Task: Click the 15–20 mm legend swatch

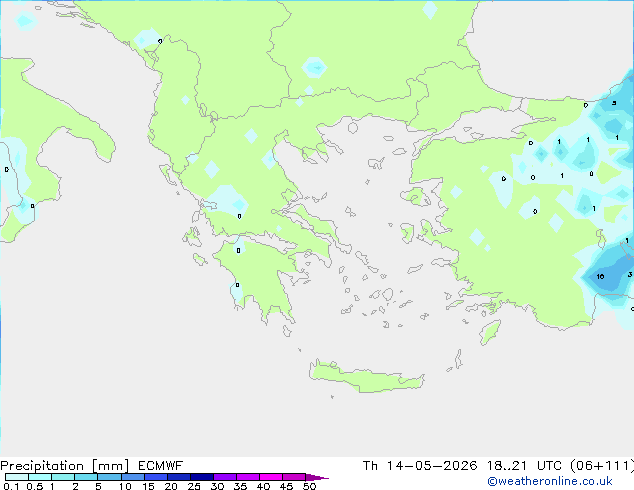Action: click(155, 477)
